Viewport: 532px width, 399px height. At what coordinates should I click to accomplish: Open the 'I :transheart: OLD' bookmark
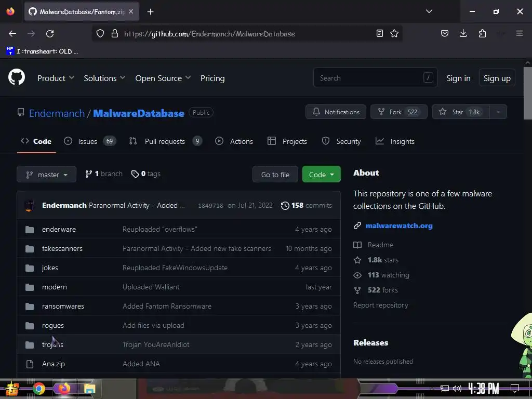pyautogui.click(x=42, y=51)
